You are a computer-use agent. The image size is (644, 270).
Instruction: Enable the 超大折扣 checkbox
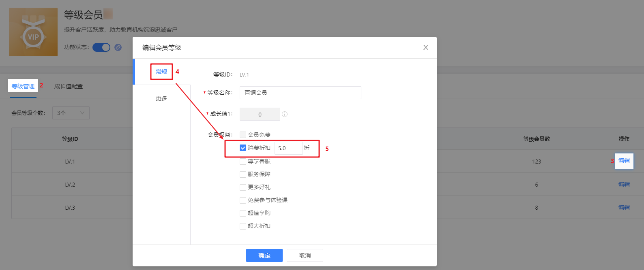[243, 226]
